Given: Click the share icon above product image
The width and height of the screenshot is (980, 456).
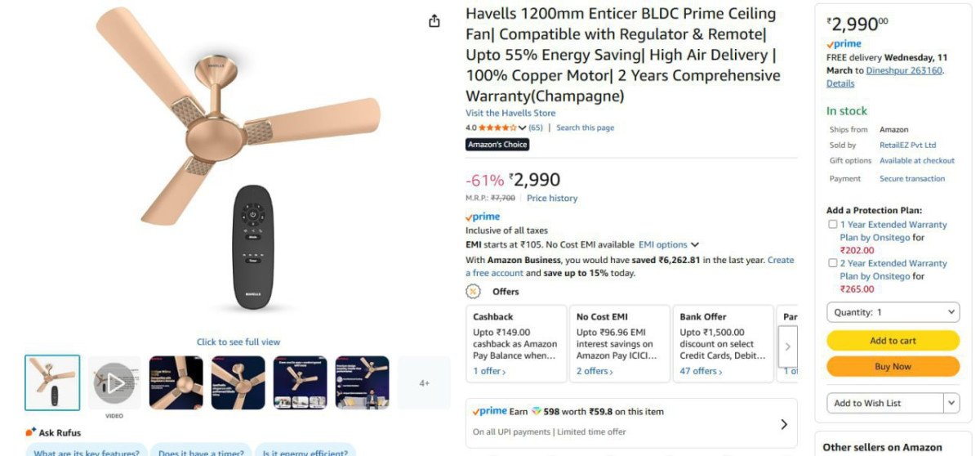Looking at the screenshot, I should coord(434,21).
